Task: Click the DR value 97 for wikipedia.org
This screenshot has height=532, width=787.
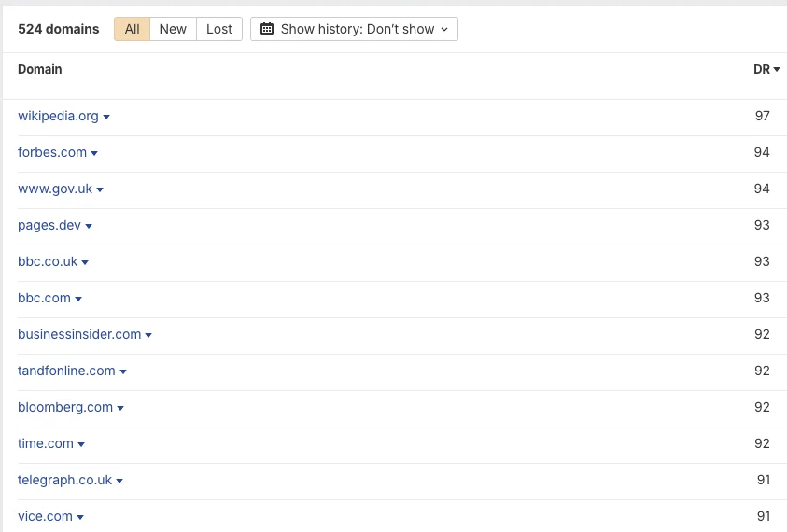Action: point(762,116)
